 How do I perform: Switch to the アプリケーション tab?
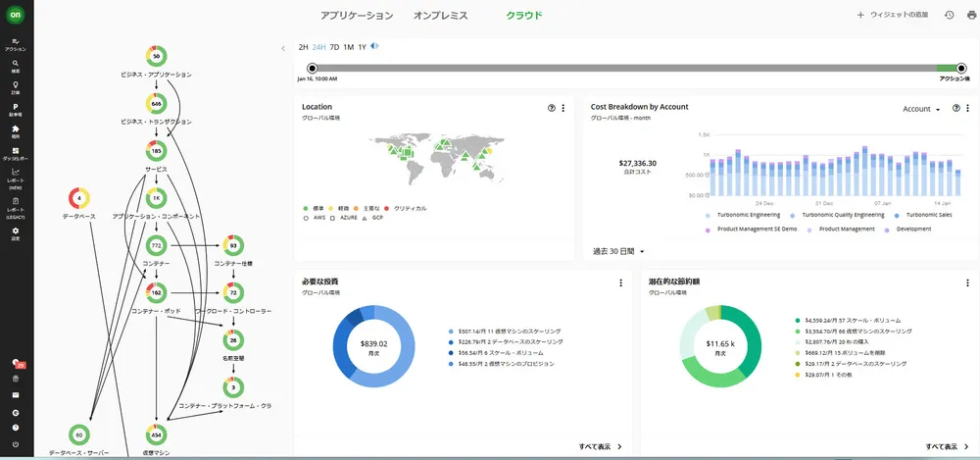358,16
